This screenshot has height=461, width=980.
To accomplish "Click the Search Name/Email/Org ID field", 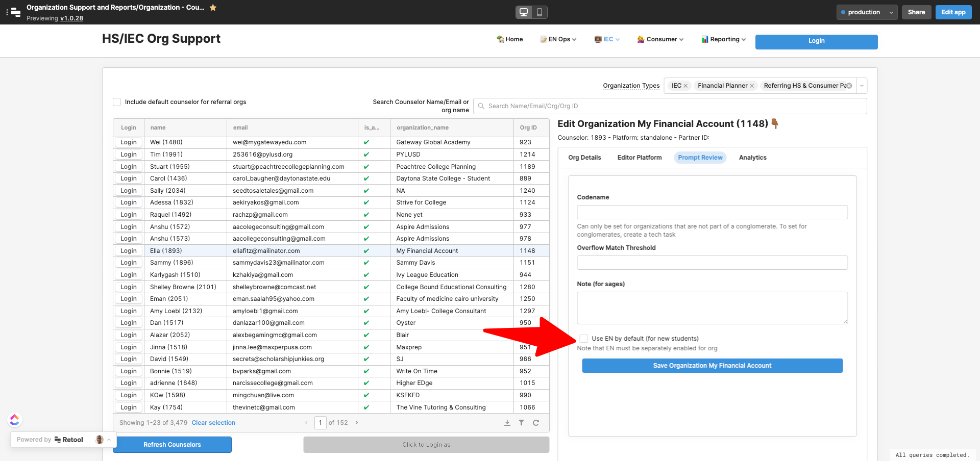I will (670, 106).
